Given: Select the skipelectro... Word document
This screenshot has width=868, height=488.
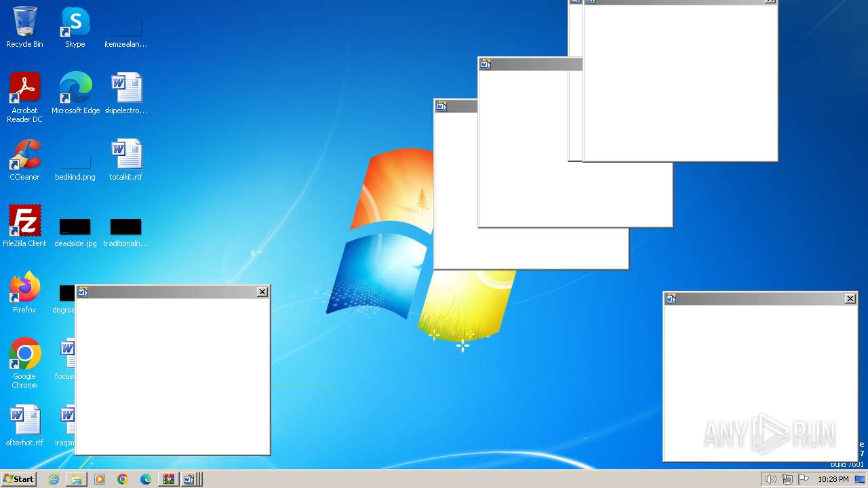Looking at the screenshot, I should (x=126, y=94).
